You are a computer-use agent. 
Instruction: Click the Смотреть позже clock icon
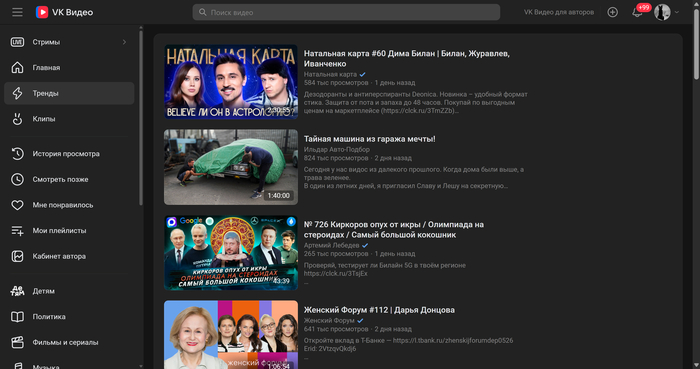pos(17,179)
